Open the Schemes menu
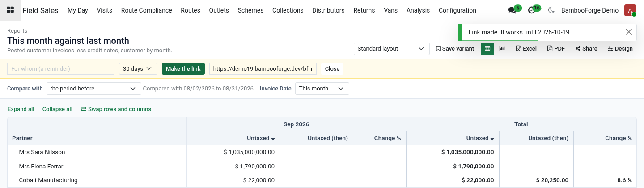644x188 pixels. [x=250, y=10]
